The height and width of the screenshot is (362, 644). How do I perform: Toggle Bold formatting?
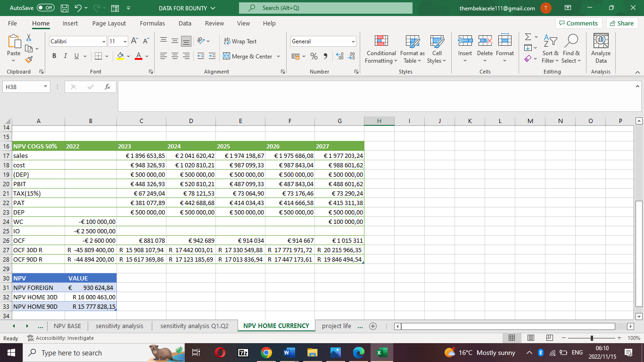coord(54,56)
